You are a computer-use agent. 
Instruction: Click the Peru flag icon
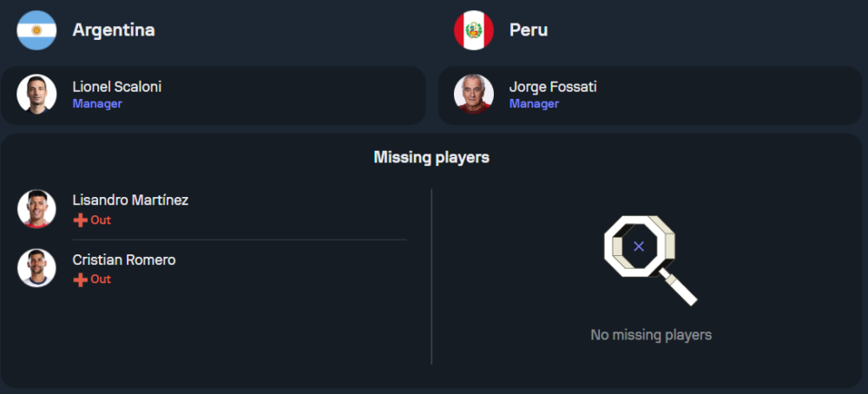coord(474,30)
